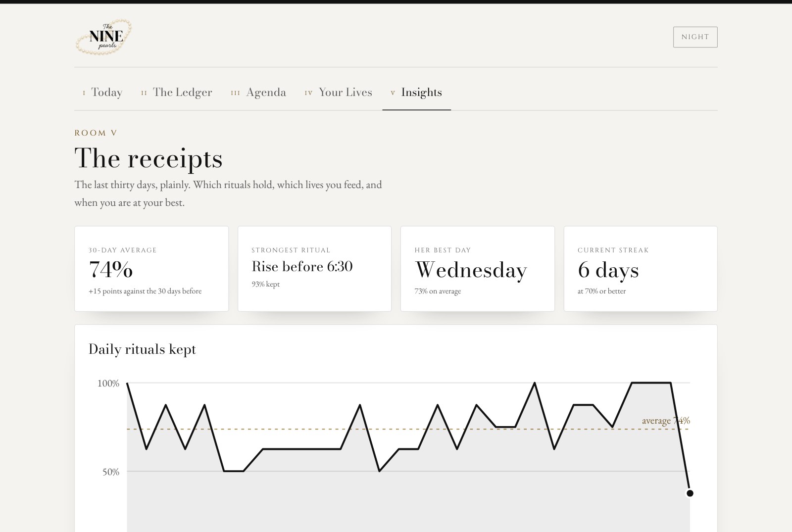Click the latest data point on chart
Viewport: 792px width, 532px height.
690,493
